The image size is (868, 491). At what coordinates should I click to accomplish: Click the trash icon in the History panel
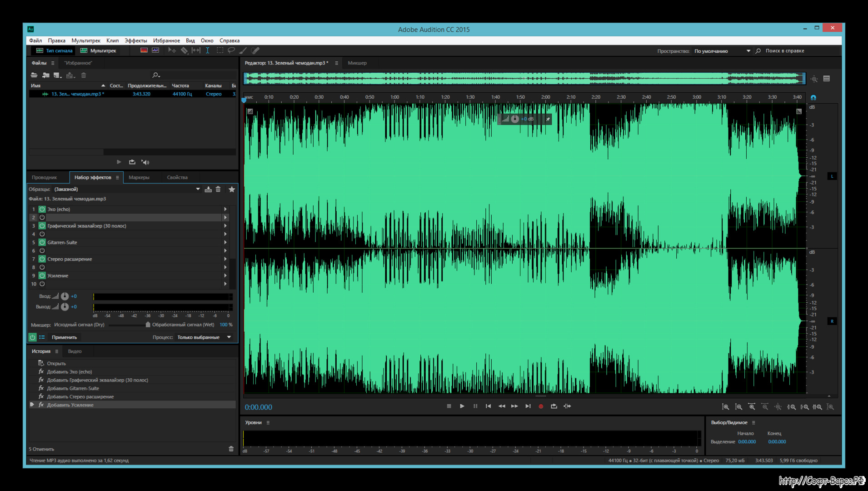coord(231,449)
